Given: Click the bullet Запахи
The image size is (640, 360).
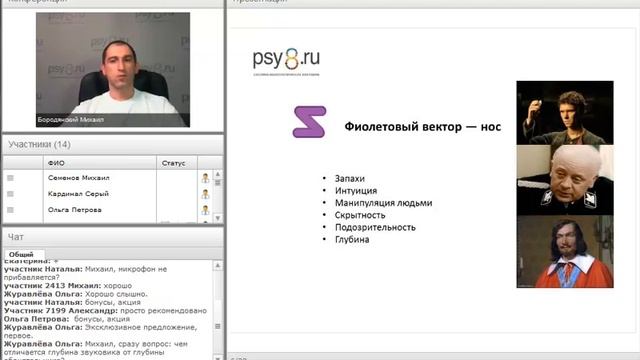Looking at the screenshot, I should [350, 179].
